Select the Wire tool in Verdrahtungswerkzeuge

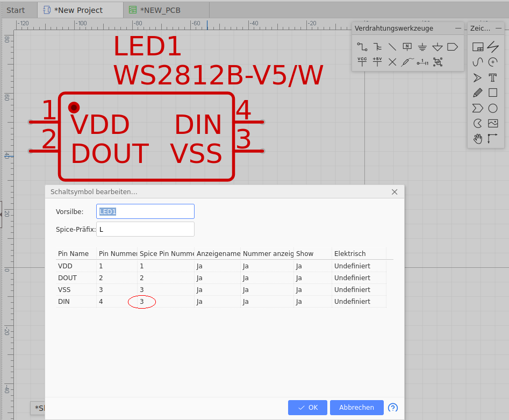(362, 47)
